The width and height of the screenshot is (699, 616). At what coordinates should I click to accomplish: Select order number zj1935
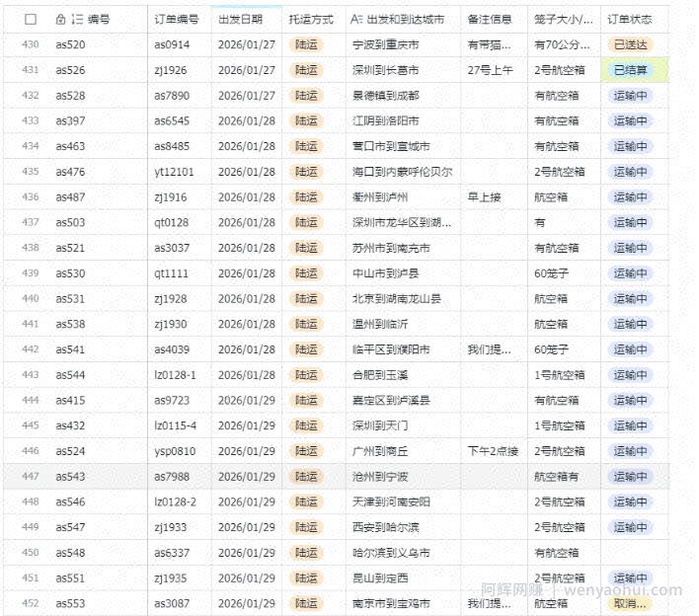(x=170, y=578)
